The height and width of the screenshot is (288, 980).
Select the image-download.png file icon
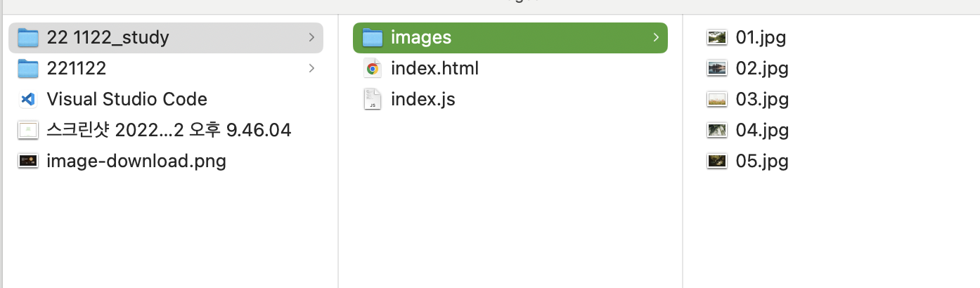coord(28,161)
